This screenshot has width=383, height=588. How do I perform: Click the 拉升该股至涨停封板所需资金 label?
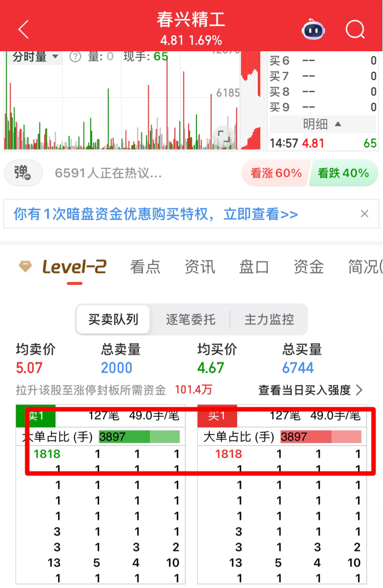(x=91, y=390)
